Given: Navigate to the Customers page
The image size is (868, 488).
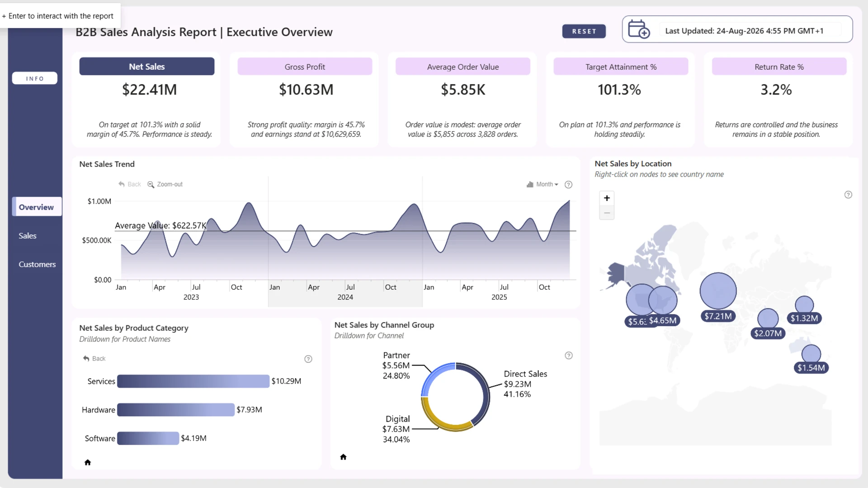Looking at the screenshot, I should [x=37, y=264].
